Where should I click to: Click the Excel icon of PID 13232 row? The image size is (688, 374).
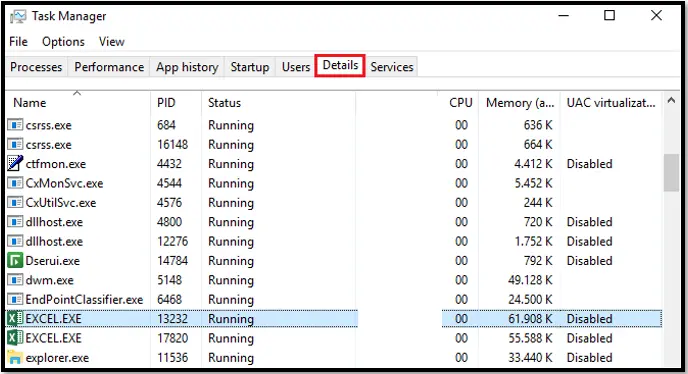click(15, 319)
